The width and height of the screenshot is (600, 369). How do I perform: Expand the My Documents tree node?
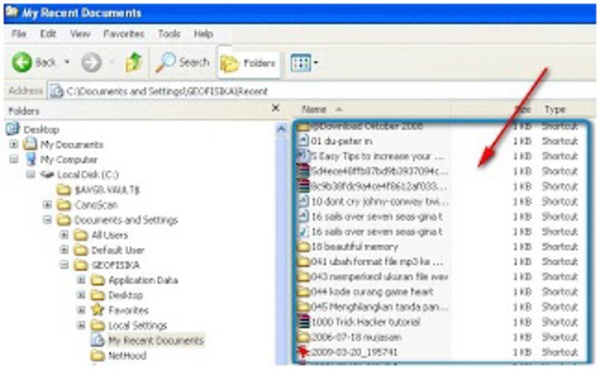pyautogui.click(x=14, y=144)
